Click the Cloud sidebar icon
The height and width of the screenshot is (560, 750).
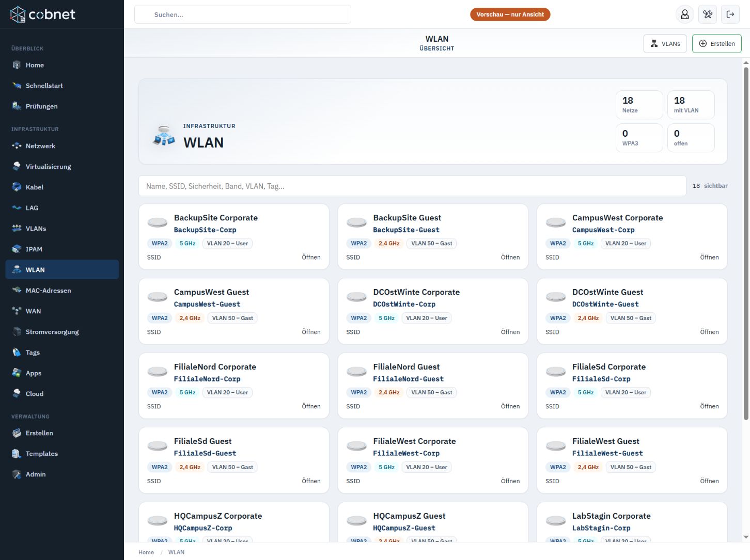pos(17,394)
